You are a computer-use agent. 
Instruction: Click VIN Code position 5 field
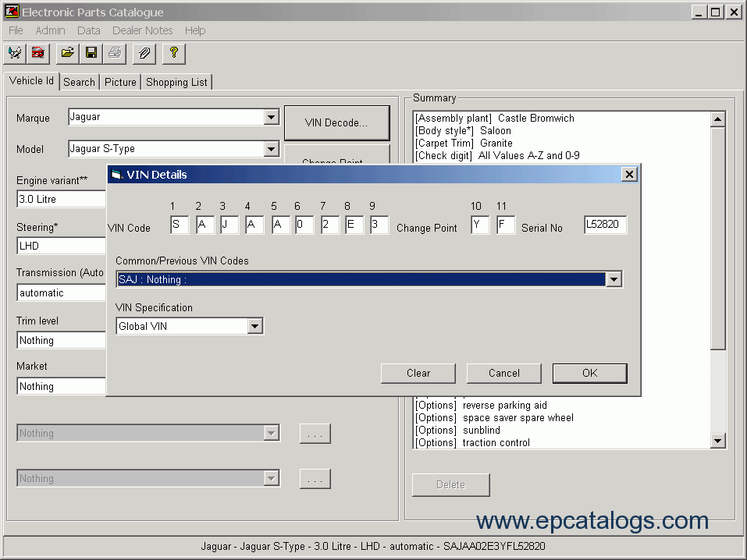[x=280, y=225]
